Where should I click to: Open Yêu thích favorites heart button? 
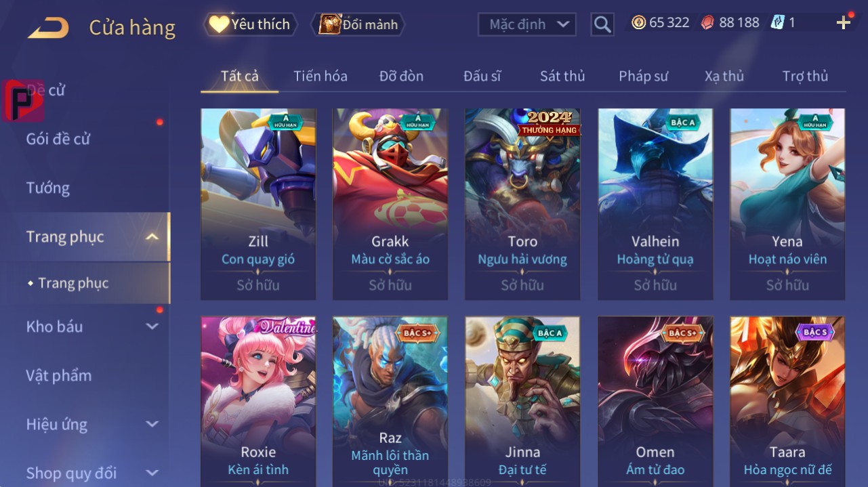point(250,24)
